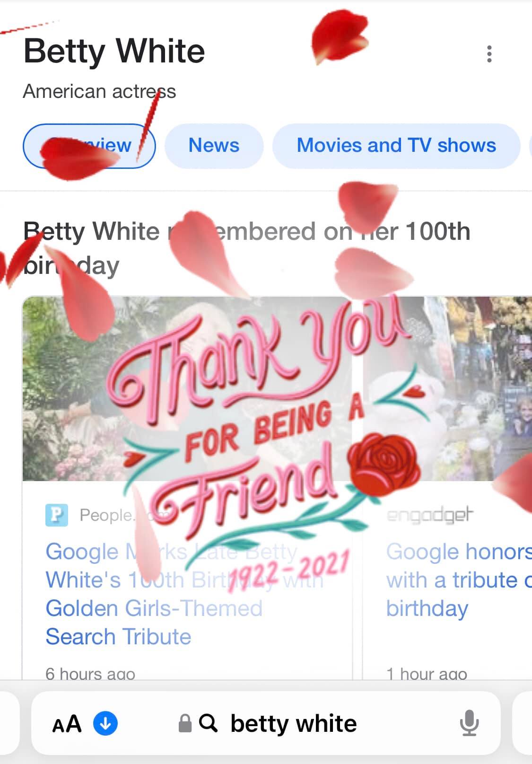Tap the engadget source logo
The width and height of the screenshot is (532, 764).
430,515
